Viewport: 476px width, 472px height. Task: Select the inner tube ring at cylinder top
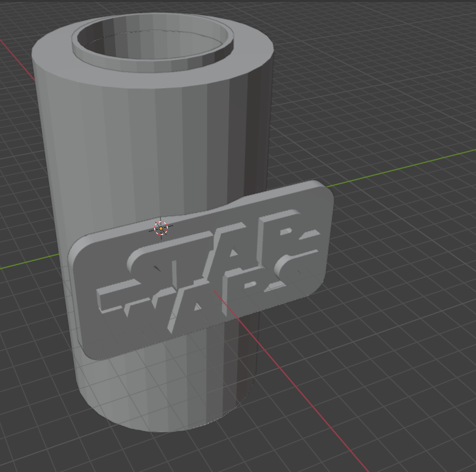[153, 42]
